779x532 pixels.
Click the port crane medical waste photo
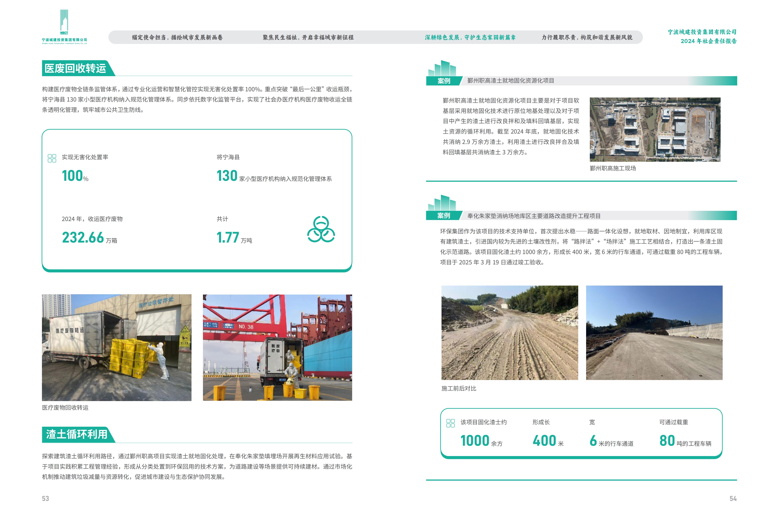coord(277,347)
